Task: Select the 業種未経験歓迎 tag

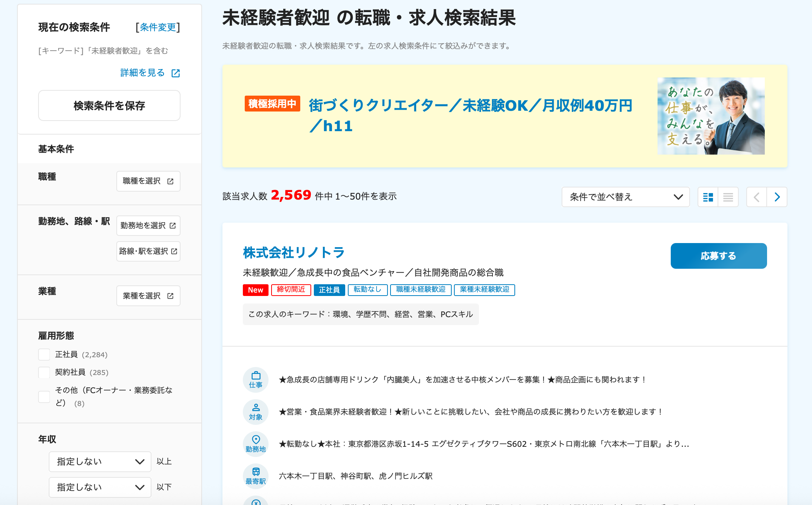Action: click(485, 290)
